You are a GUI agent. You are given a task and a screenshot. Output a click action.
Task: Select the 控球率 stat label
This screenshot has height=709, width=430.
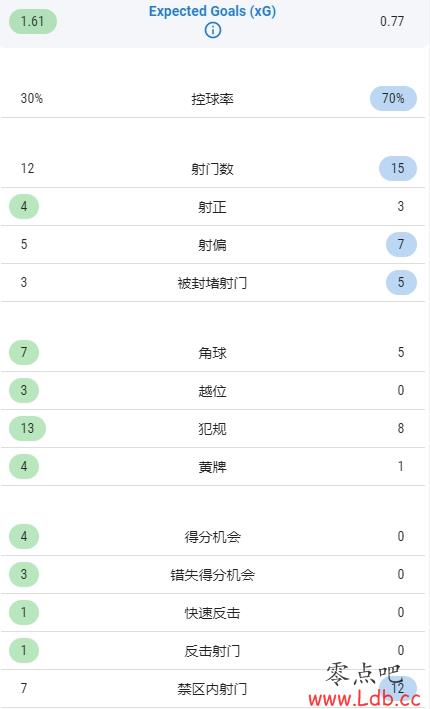click(213, 99)
